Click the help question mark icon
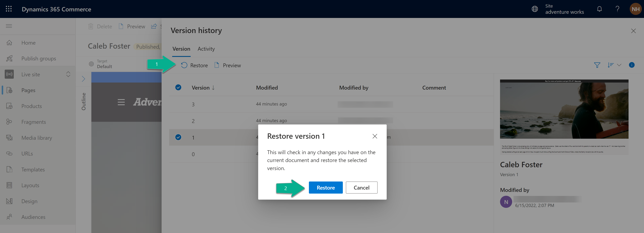 click(x=617, y=9)
